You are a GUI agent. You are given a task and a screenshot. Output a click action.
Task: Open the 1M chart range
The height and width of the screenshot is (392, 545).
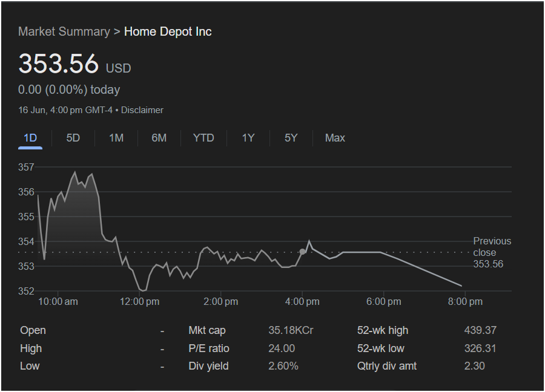click(x=116, y=138)
